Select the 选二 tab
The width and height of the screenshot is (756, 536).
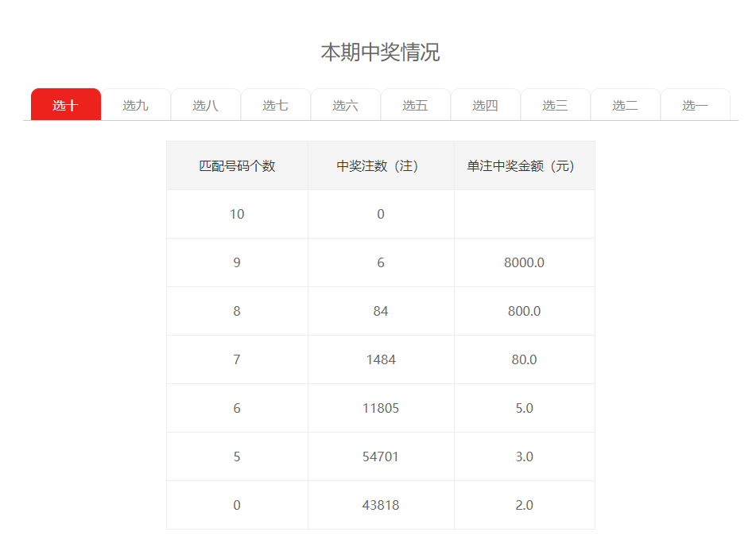(x=626, y=105)
